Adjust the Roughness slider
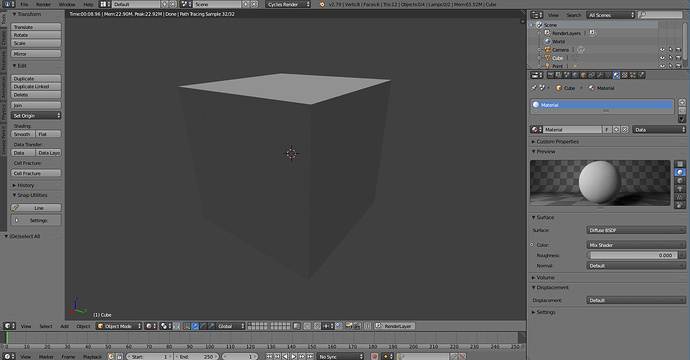The width and height of the screenshot is (690, 360). [x=632, y=255]
